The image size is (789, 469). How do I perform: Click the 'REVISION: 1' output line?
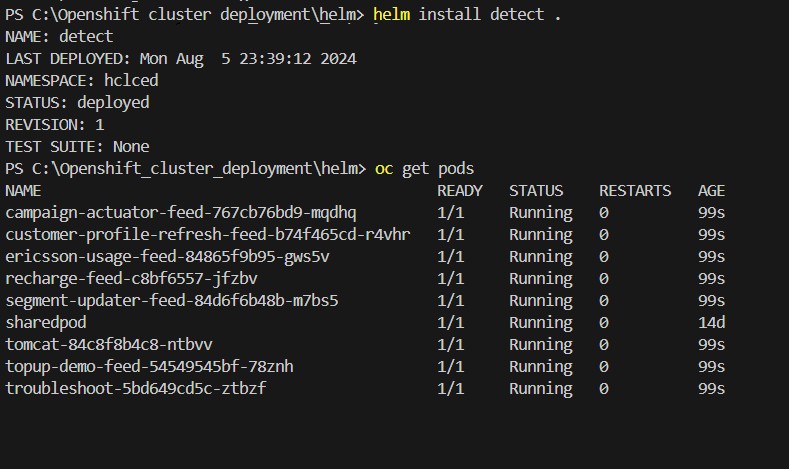point(55,124)
